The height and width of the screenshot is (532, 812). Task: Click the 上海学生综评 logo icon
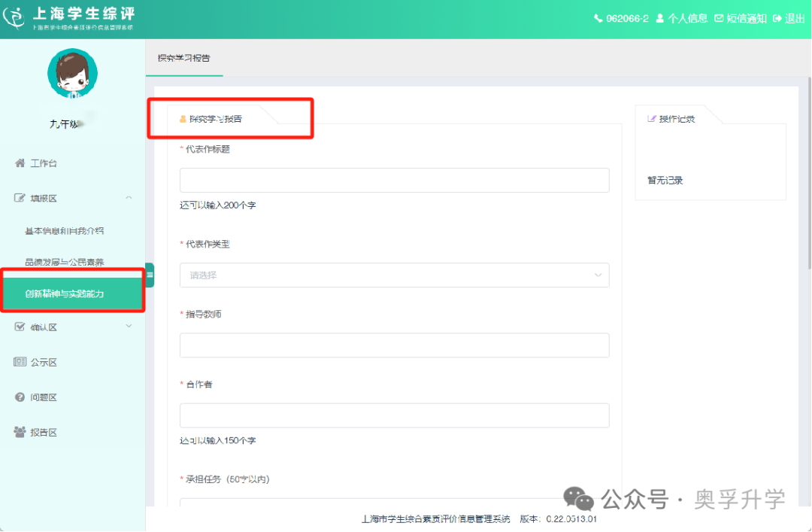15,17
